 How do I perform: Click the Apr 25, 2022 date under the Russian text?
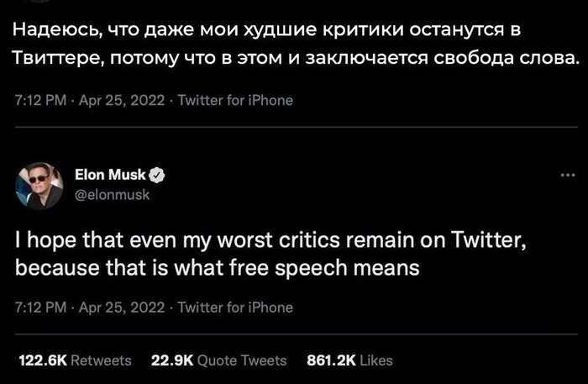coord(123,101)
